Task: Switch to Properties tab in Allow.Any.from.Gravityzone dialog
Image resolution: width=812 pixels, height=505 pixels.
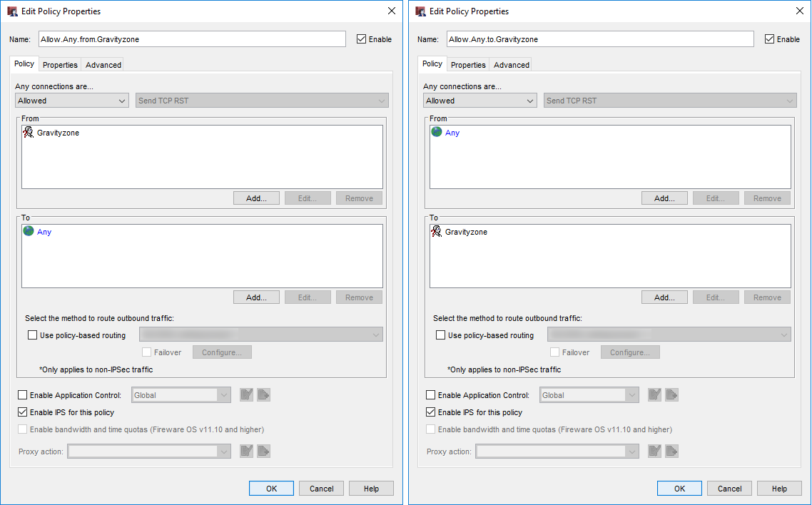Action: click(60, 65)
